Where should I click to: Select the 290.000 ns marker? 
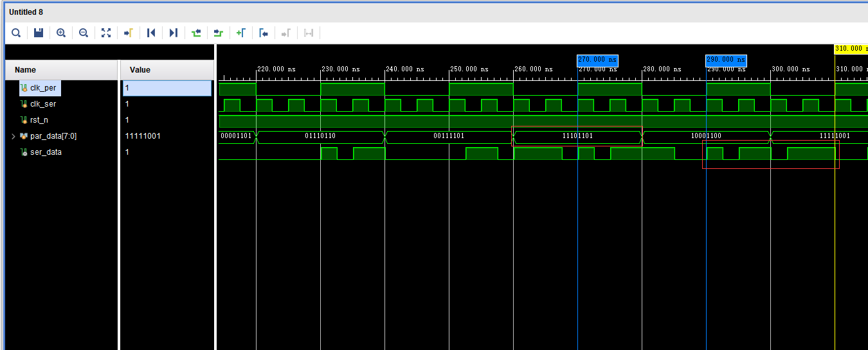727,60
